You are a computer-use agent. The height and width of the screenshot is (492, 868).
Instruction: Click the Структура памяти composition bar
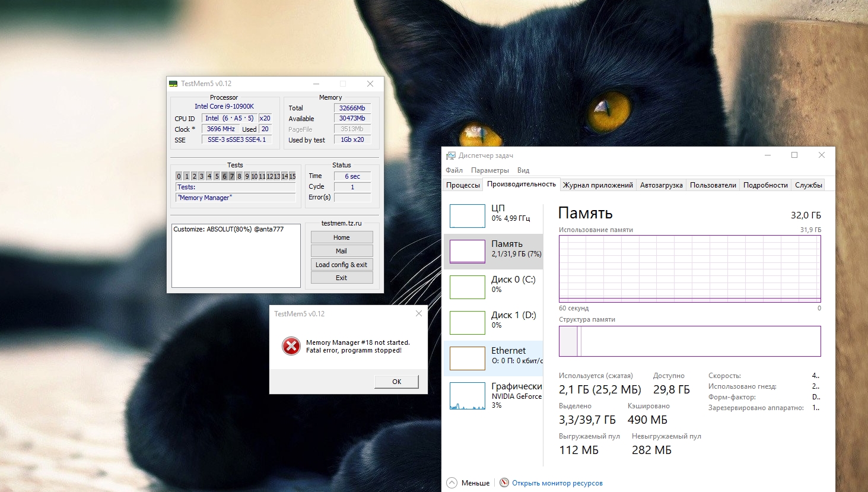689,341
